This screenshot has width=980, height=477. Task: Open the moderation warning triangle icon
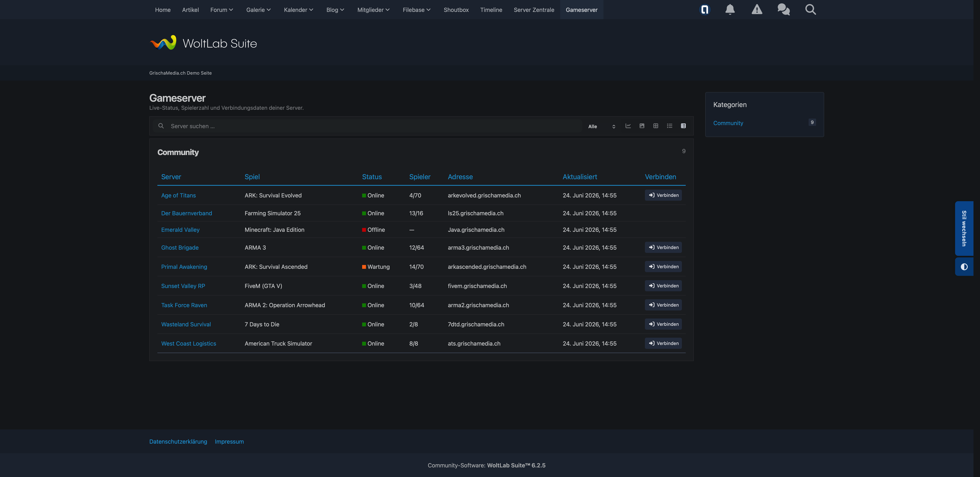click(757, 10)
